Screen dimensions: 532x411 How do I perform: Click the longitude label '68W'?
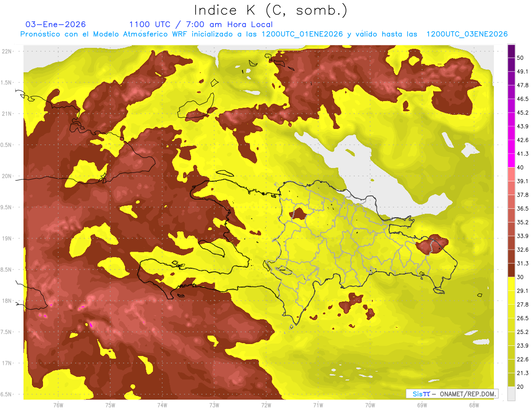[x=474, y=405]
